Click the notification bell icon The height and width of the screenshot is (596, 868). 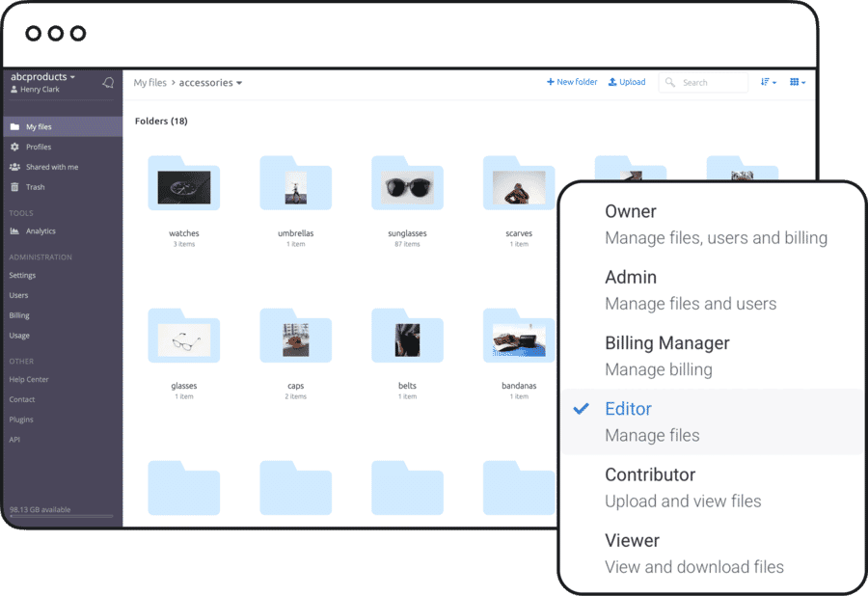click(108, 83)
